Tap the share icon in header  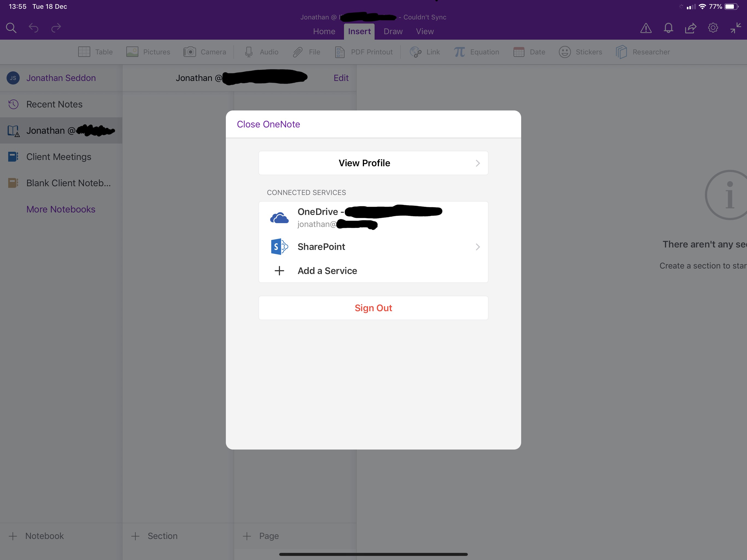(691, 28)
